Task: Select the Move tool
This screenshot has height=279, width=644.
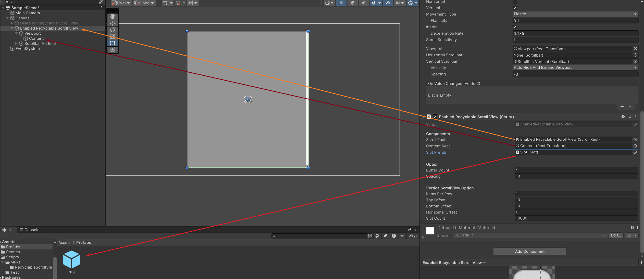Action: 113,23
